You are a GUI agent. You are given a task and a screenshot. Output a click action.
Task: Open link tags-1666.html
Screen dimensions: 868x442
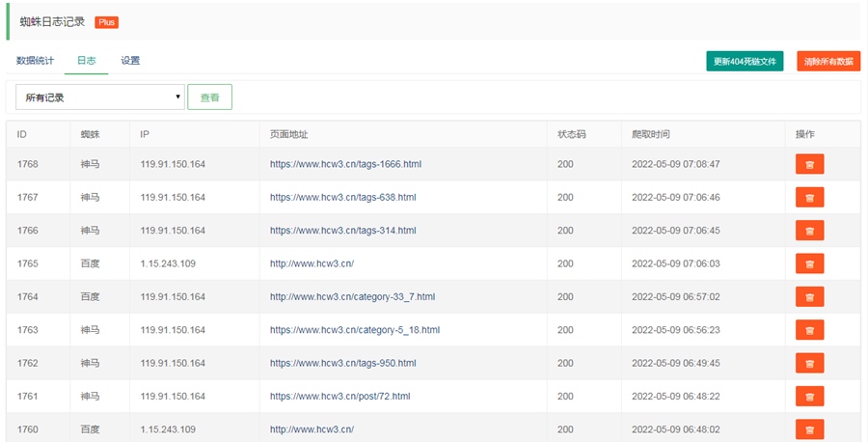pos(345,164)
